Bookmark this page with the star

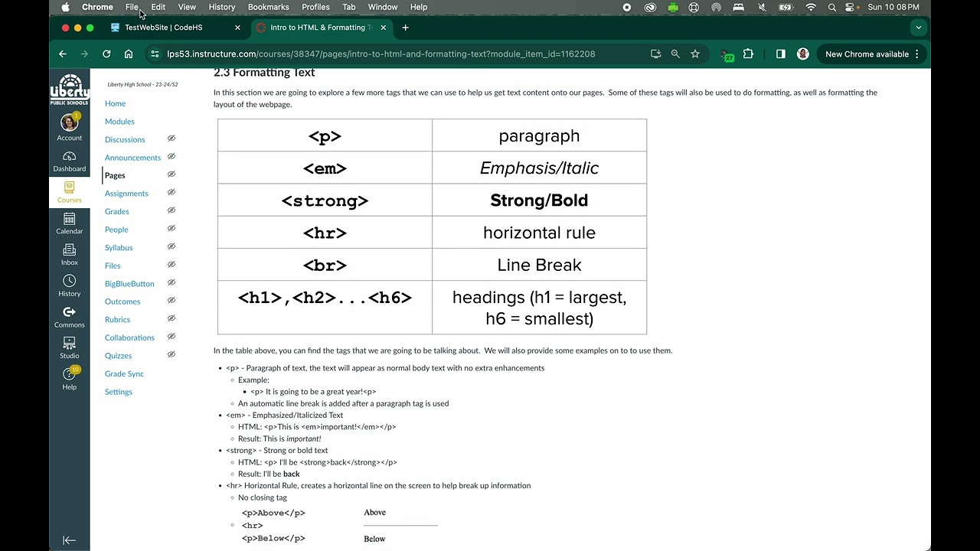695,54
